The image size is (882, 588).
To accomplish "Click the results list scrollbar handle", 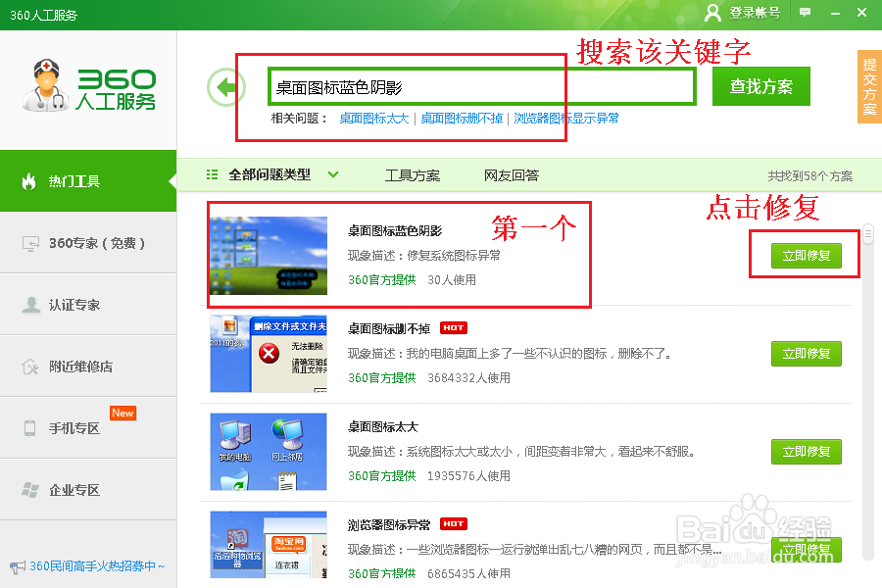I will (x=868, y=234).
